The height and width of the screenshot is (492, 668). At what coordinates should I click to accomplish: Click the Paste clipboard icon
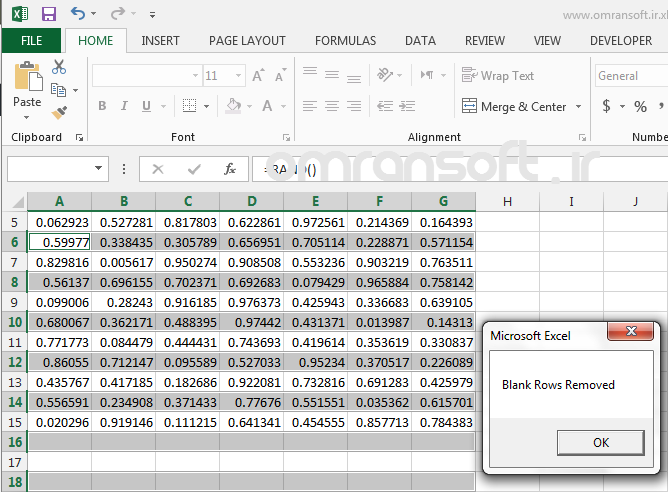point(28,76)
